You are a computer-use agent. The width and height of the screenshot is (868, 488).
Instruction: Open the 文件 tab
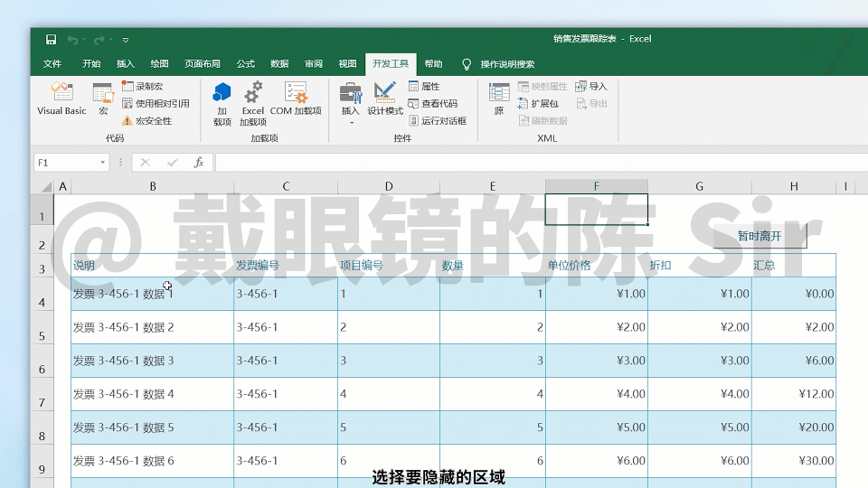pyautogui.click(x=52, y=63)
